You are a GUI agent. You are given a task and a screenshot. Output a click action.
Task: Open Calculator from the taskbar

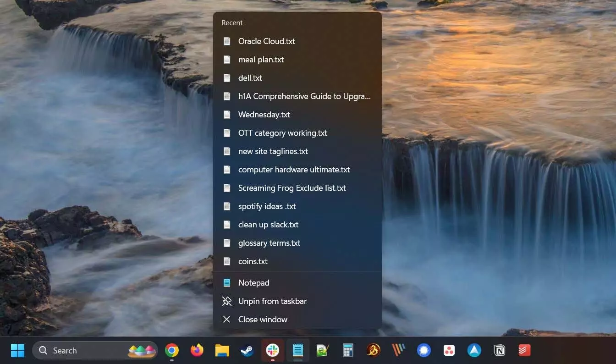tap(348, 351)
